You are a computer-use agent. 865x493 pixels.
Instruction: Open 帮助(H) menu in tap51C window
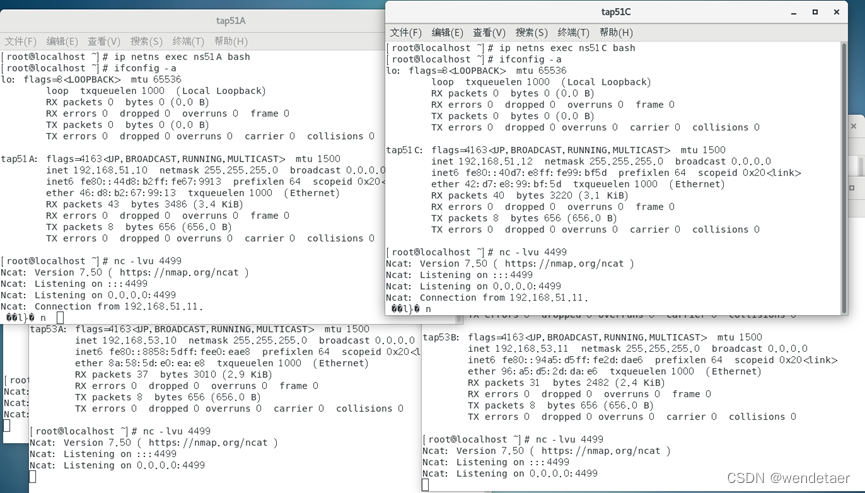tap(616, 33)
